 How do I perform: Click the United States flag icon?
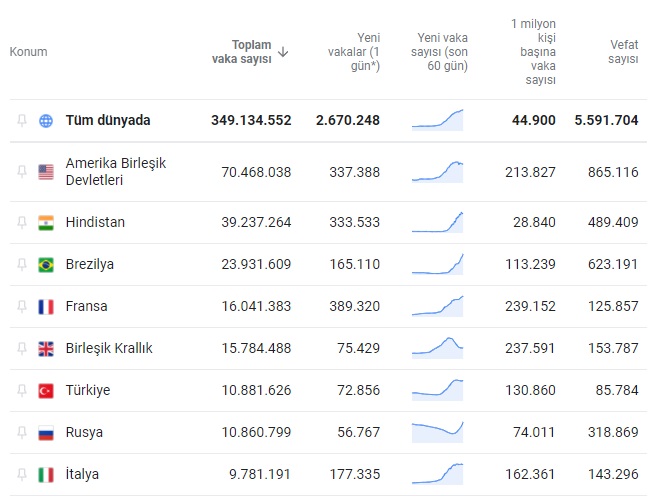(46, 172)
